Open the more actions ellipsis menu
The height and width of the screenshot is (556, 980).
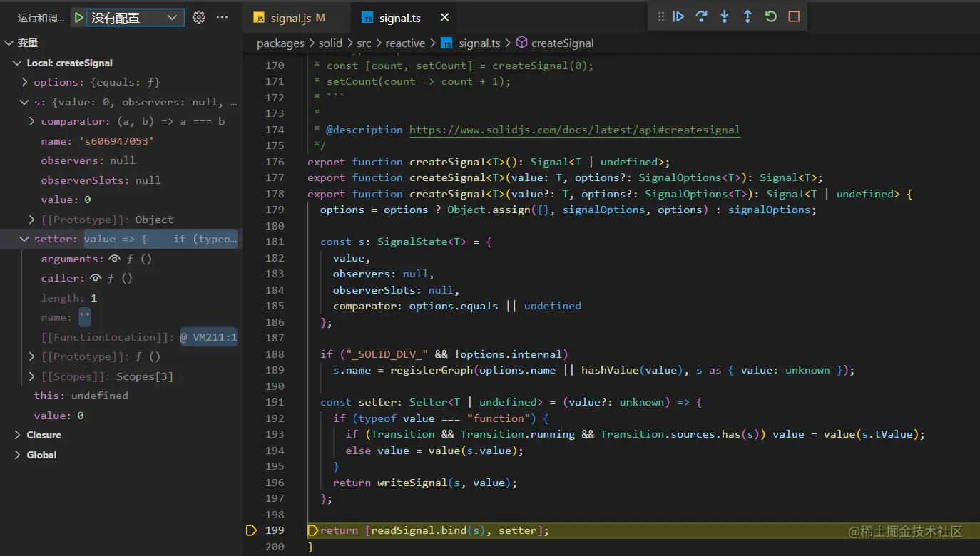[x=223, y=18]
